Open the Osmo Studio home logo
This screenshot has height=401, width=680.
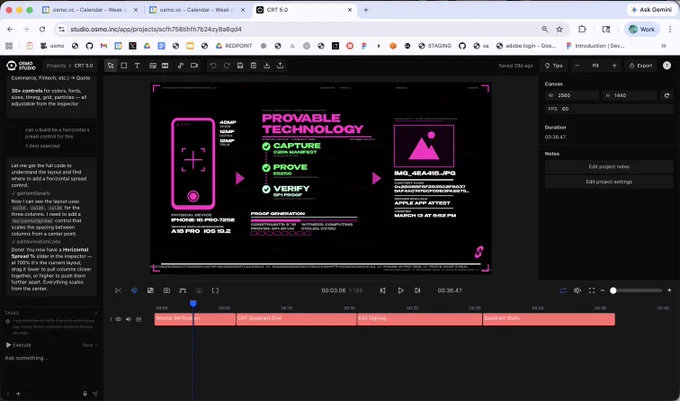coord(21,65)
